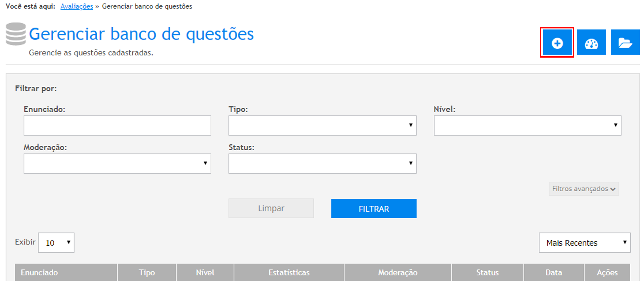Open the Mais Recentes sort dropdown
The image size is (644, 281).
coord(584,243)
